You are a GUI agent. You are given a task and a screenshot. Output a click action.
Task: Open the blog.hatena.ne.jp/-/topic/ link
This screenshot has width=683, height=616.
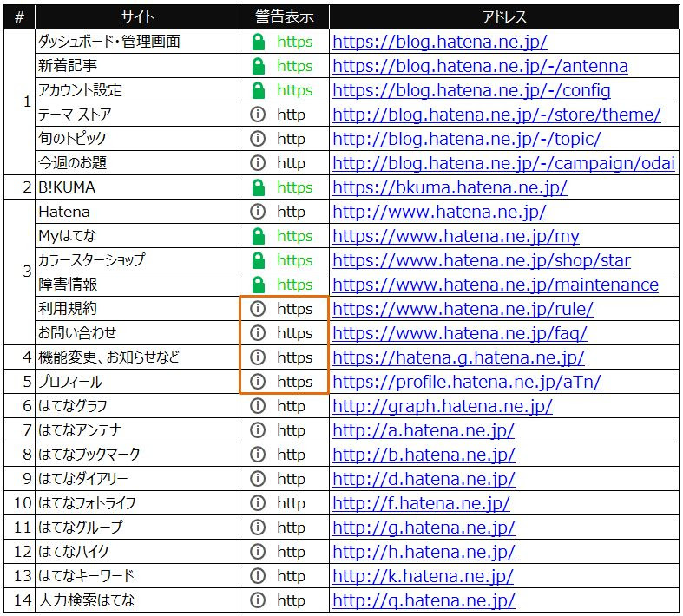pyautogui.click(x=467, y=140)
